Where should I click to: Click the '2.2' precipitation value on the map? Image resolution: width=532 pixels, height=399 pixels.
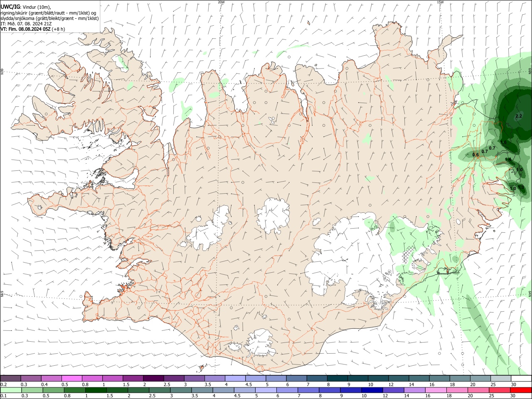518,116
